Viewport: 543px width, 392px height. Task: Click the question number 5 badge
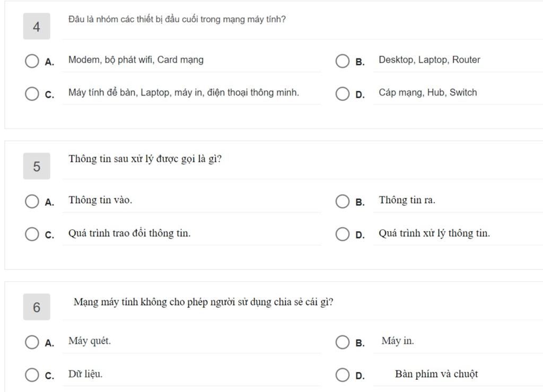click(37, 166)
